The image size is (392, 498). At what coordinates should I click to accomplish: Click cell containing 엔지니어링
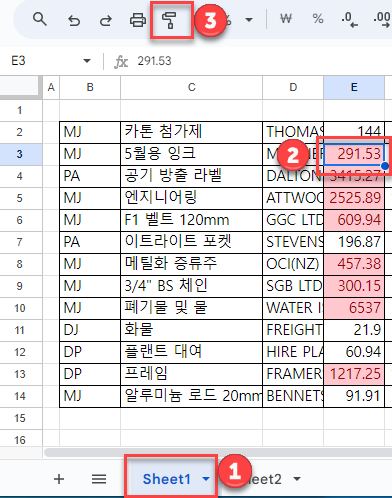[191, 198]
